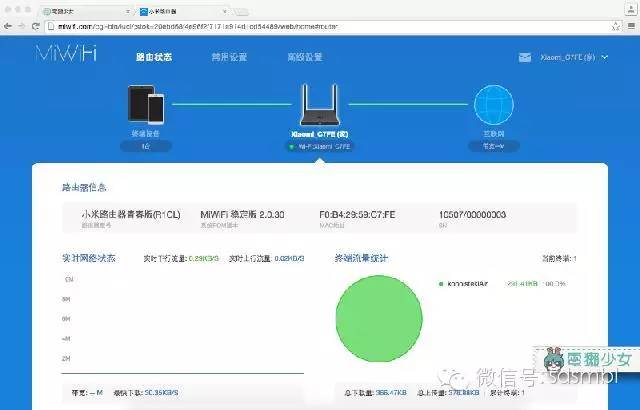Expand the Xiaomi_C7FE account dropdown
The width and height of the screenshot is (640, 410).
click(573, 58)
